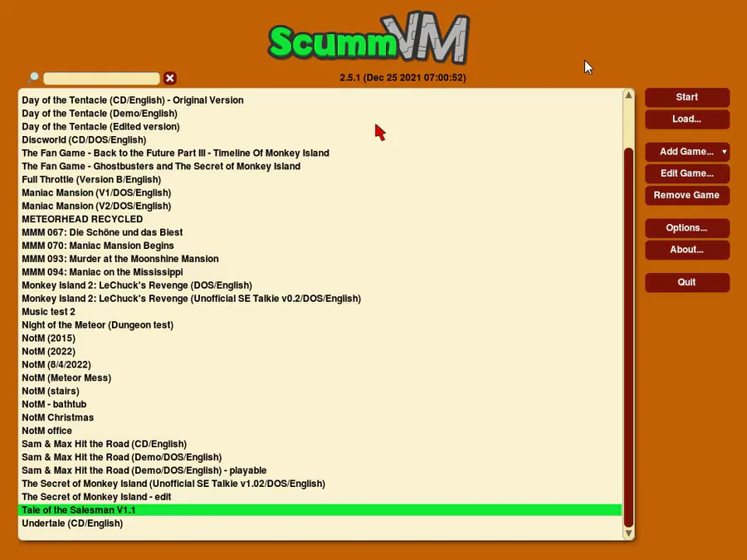Quit ScummVM
The width and height of the screenshot is (747, 560).
687,282
